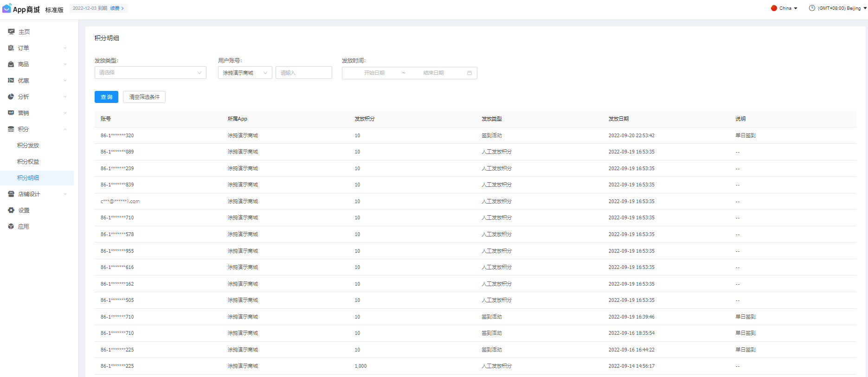Image resolution: width=868 pixels, height=377 pixels.
Task: Click the 开始日期 start date field
Action: pyautogui.click(x=374, y=73)
